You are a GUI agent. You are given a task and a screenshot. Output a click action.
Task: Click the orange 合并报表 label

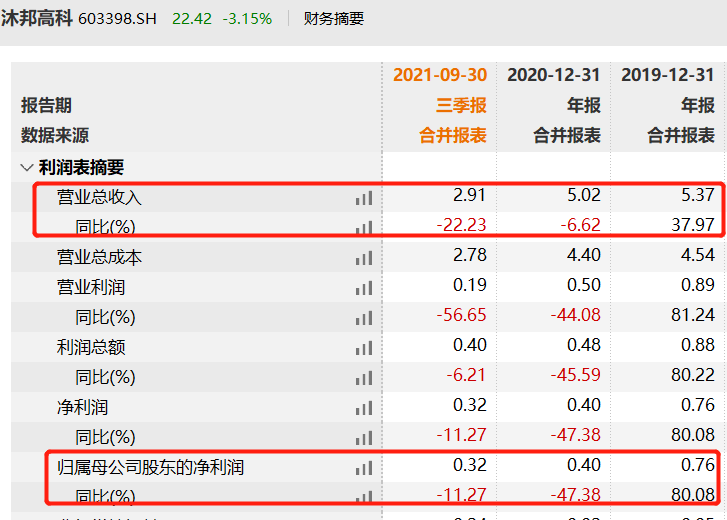[453, 135]
